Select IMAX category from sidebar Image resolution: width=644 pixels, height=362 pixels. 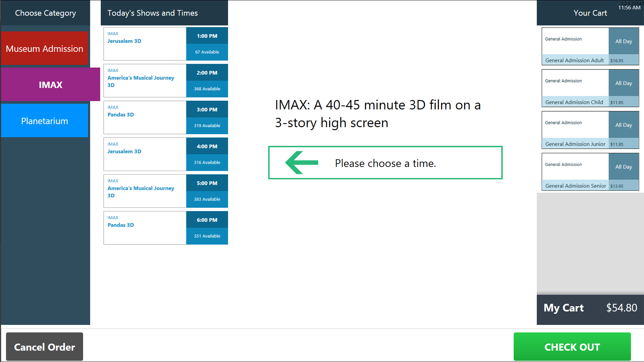tap(50, 84)
